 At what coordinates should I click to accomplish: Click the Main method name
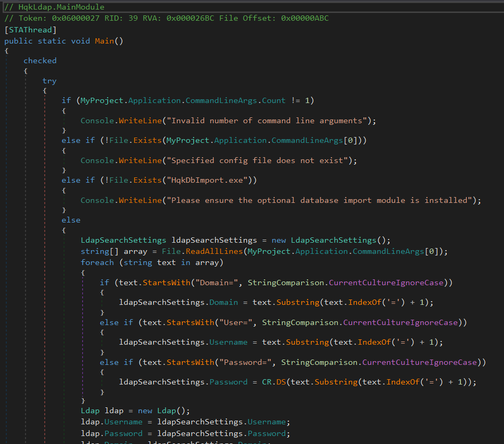[105, 41]
